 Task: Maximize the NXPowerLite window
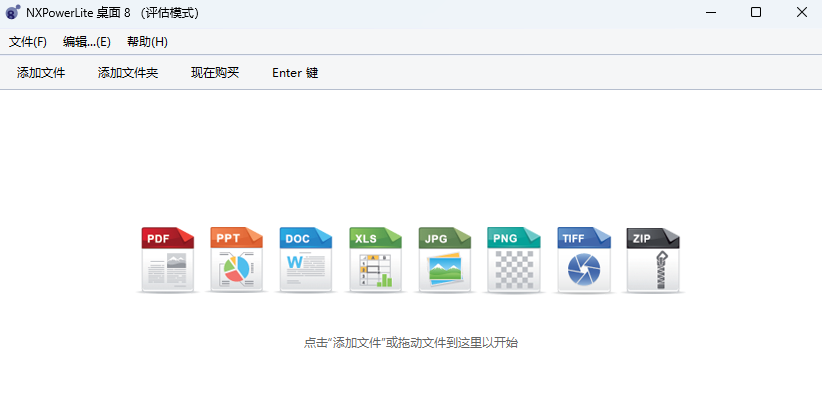[x=756, y=13]
